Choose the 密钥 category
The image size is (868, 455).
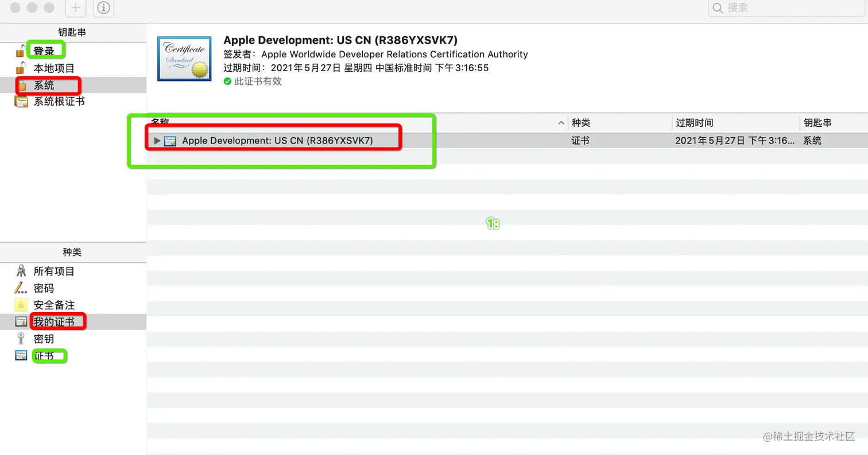pos(44,339)
